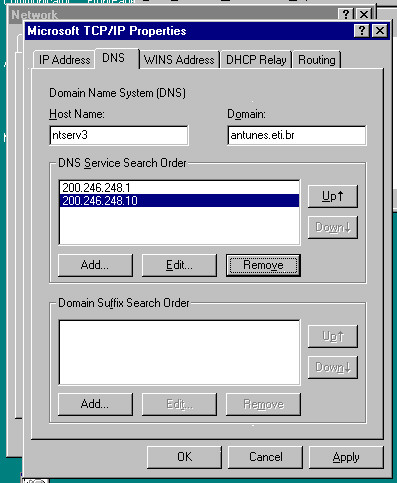Move DNS server up with Up button
The height and width of the screenshot is (483, 397).
(333, 196)
